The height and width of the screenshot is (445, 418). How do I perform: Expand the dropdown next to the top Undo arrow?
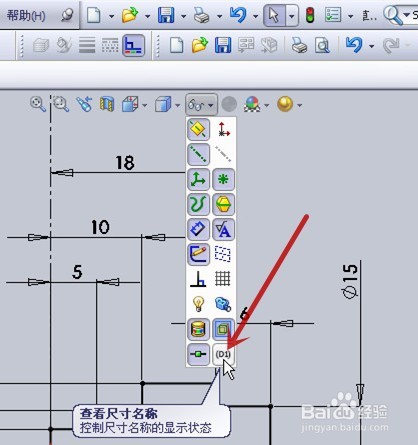coord(255,16)
